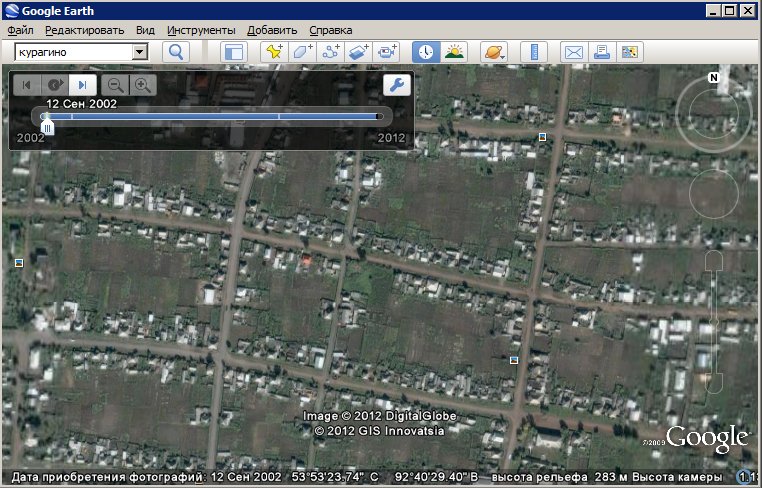Click the print icon
This screenshot has height=488, width=762.
(601, 52)
